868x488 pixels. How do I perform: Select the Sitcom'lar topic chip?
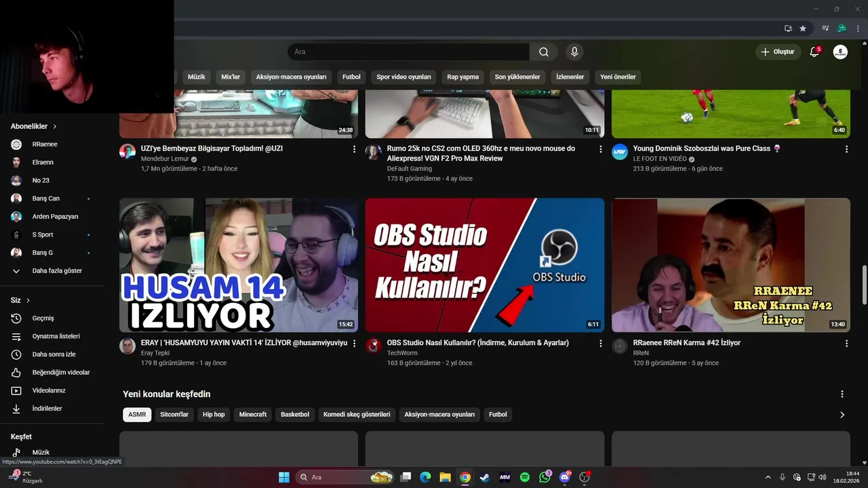click(174, 415)
